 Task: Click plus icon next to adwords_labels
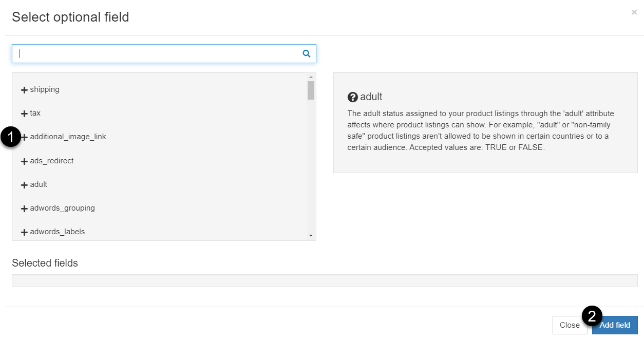click(24, 232)
